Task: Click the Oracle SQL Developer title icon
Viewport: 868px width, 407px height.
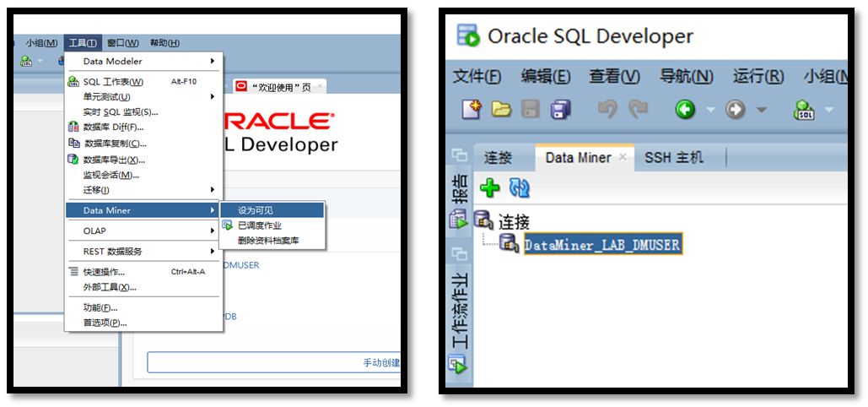Action: pyautogui.click(x=468, y=35)
